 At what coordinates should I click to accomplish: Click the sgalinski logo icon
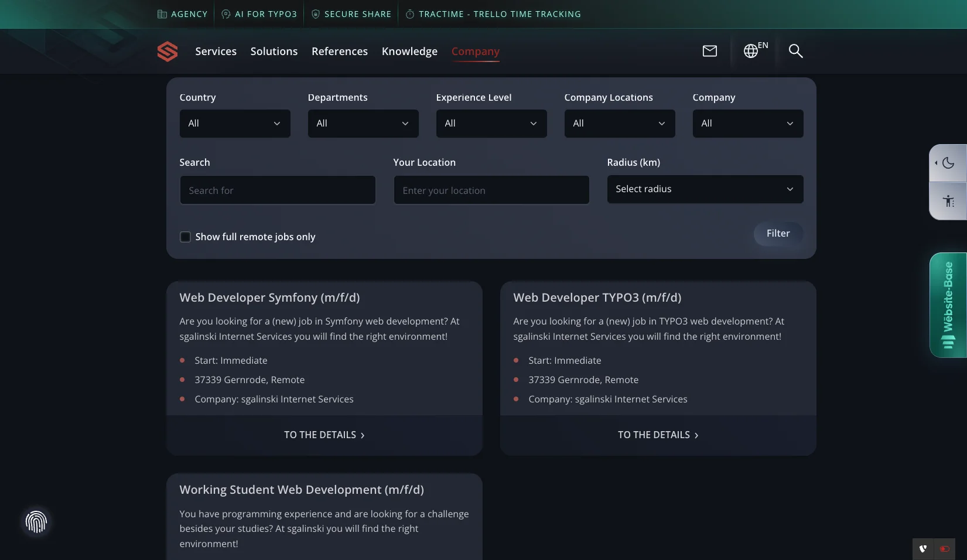tap(168, 52)
